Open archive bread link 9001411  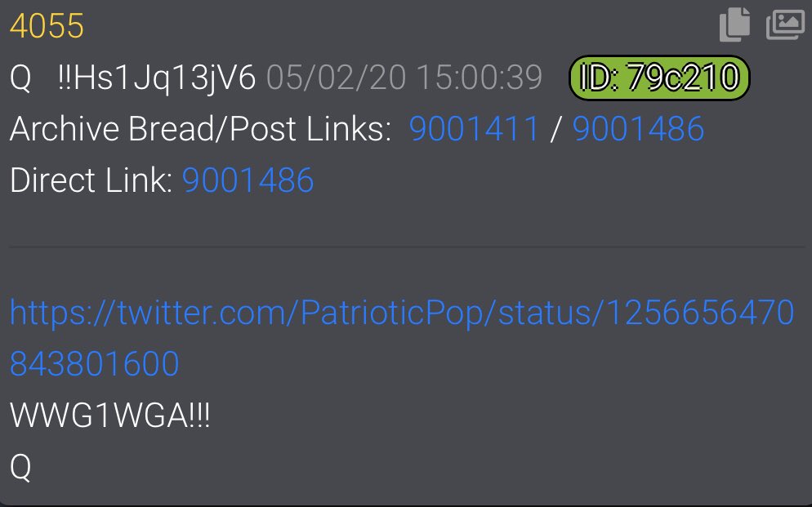point(474,128)
